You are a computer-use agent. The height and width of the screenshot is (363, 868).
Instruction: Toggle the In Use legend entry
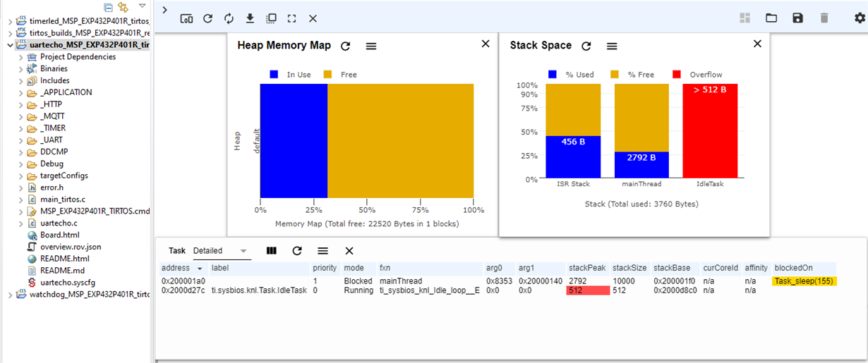point(290,75)
